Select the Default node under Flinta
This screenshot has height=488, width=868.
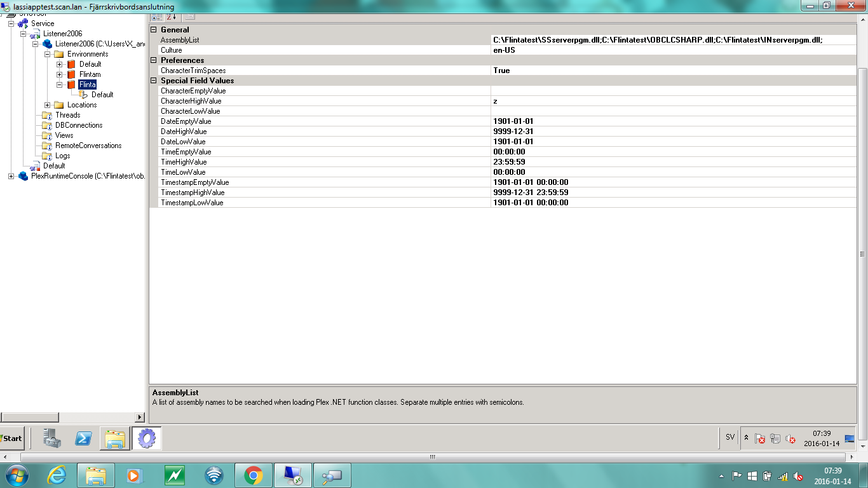click(x=102, y=95)
